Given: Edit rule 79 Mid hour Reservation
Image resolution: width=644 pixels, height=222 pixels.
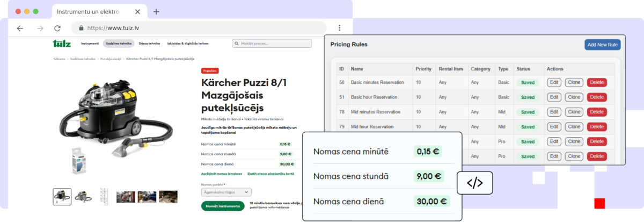Looking at the screenshot, I should [x=554, y=127].
